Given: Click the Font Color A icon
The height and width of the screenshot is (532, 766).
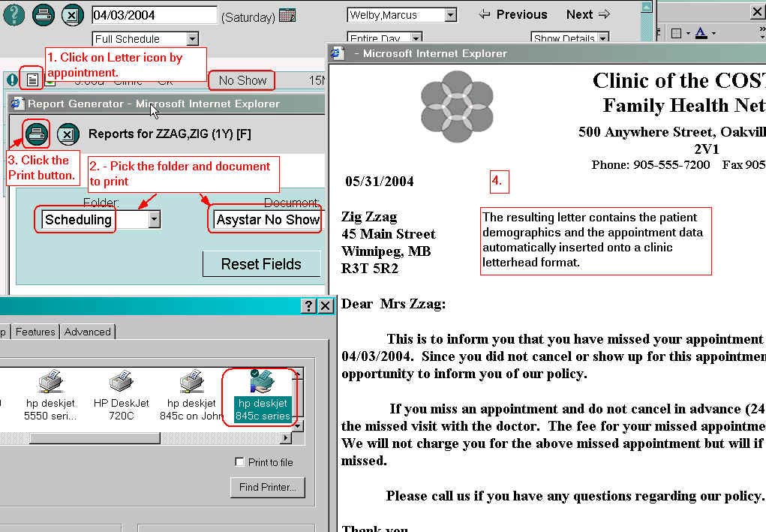Looking at the screenshot, I should point(701,33).
